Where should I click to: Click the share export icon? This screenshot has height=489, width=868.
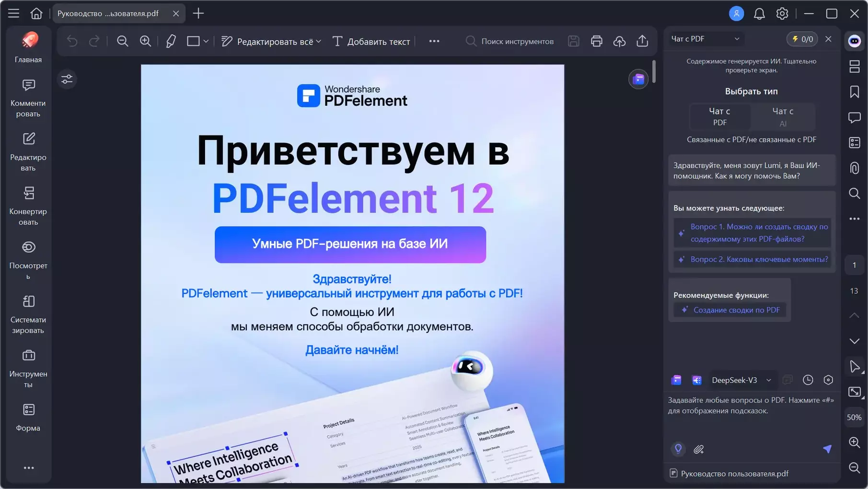[642, 41]
